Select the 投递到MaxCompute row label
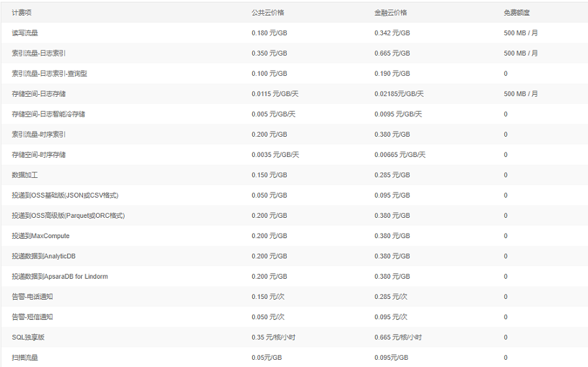Viewport: 588px width, 367px height. tap(41, 236)
